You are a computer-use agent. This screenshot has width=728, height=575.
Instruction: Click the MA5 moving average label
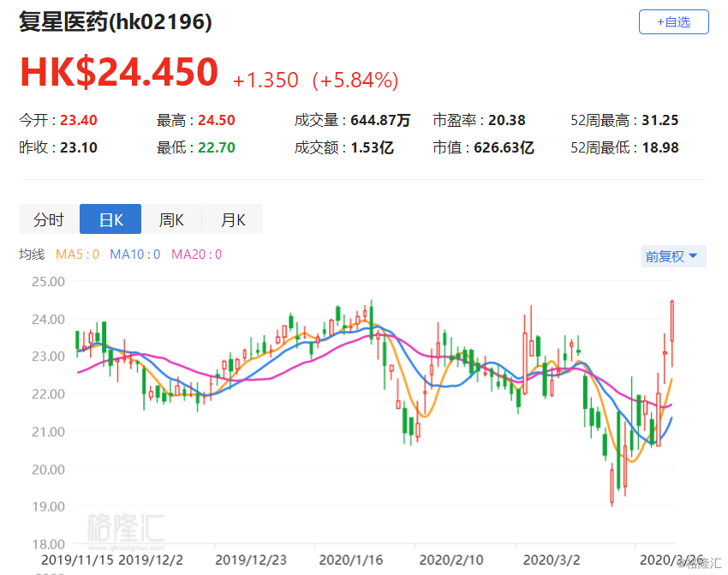(77, 255)
